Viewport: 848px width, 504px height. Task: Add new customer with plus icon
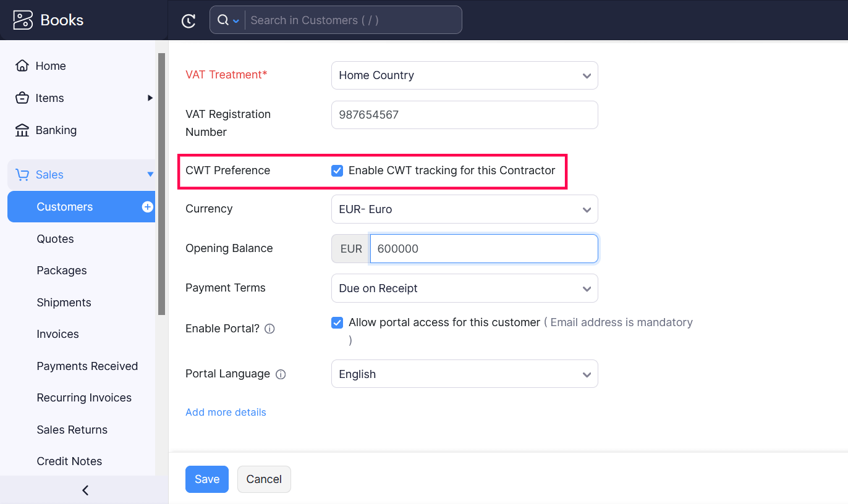[x=148, y=207]
